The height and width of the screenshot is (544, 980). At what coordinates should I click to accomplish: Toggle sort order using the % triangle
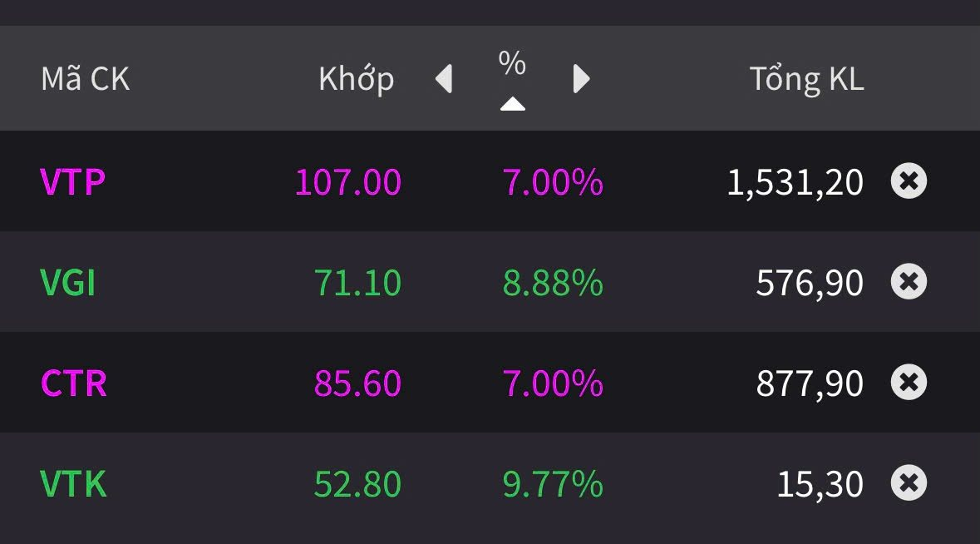513,104
